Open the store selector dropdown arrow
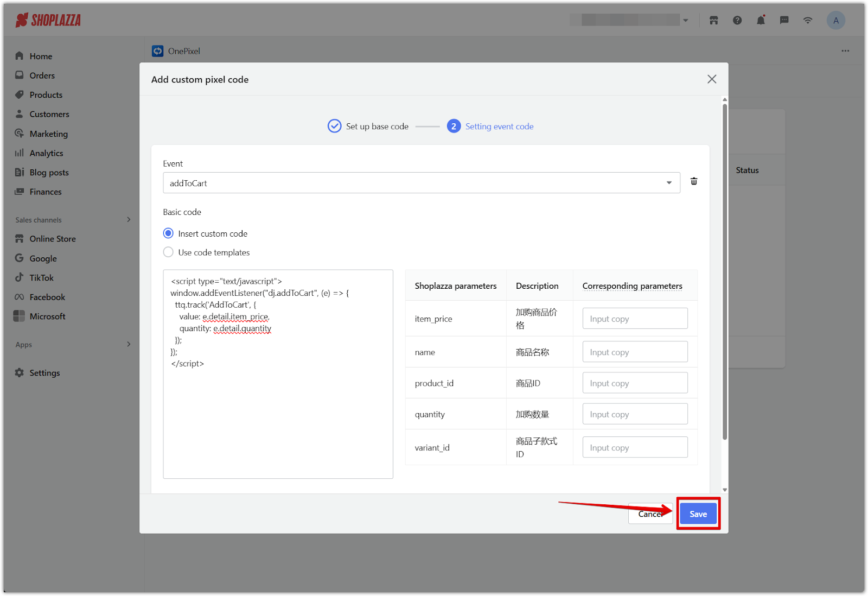Image resolution: width=868 pixels, height=596 pixels. [x=686, y=21]
